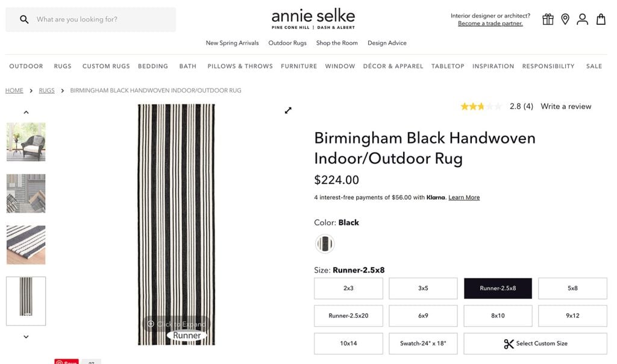
Task: Open the gift cards icon in header
Action: [x=548, y=19]
